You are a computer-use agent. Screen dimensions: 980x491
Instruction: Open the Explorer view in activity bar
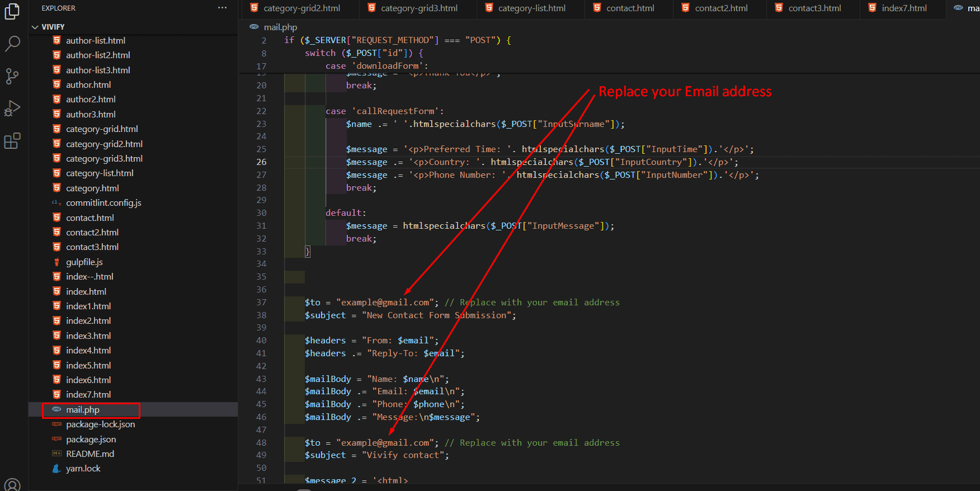[12, 11]
